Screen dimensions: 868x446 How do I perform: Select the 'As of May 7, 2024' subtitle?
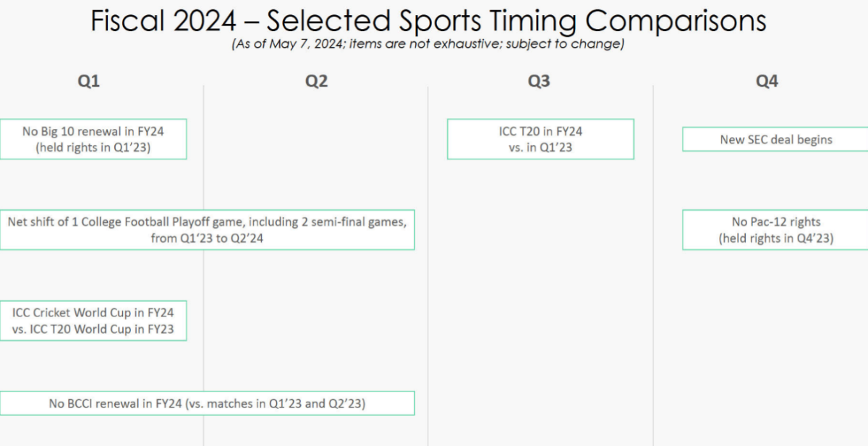[428, 44]
